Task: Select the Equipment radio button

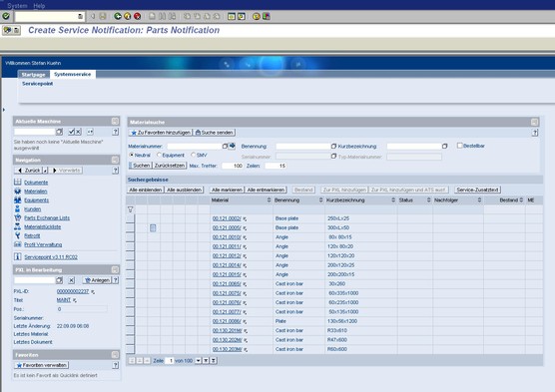Action: coord(159,155)
